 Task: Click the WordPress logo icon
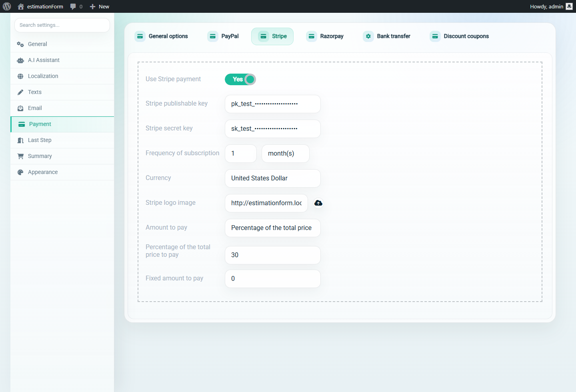point(7,6)
